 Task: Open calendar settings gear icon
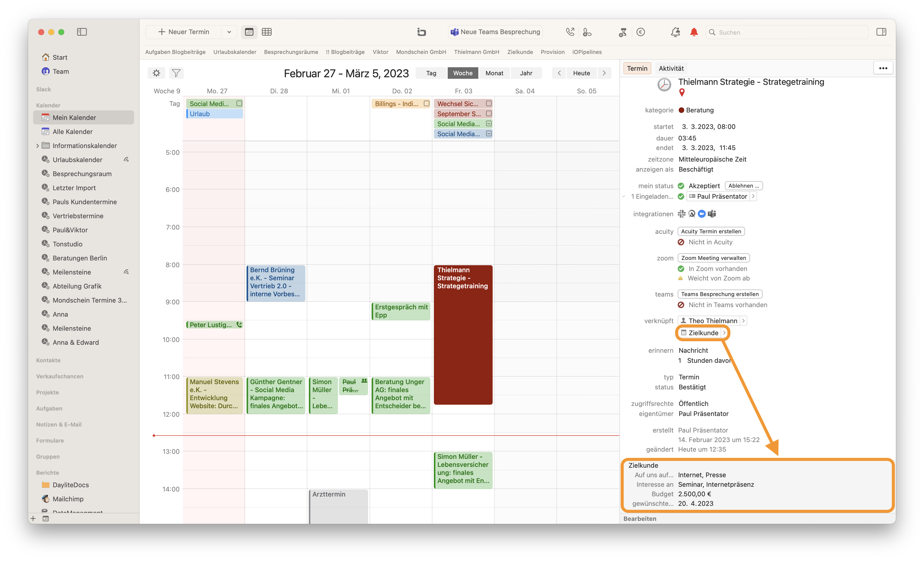(x=156, y=73)
